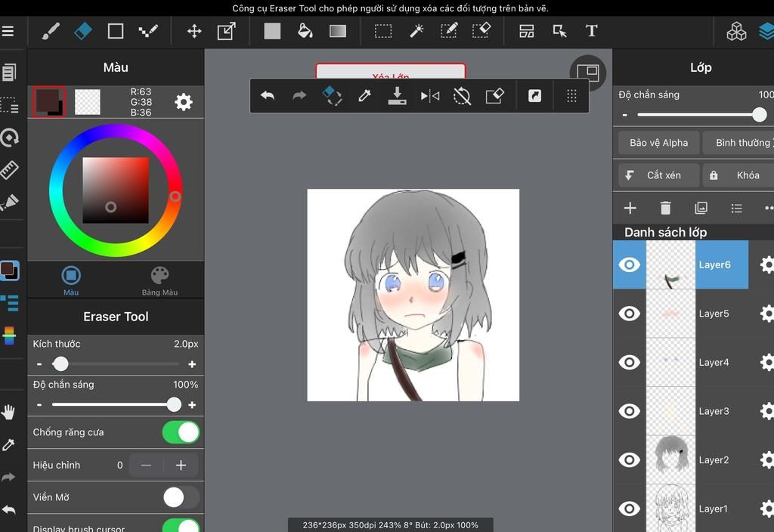Pick the Operation cursor tool
Screen dimensions: 774x532
[x=559, y=31]
